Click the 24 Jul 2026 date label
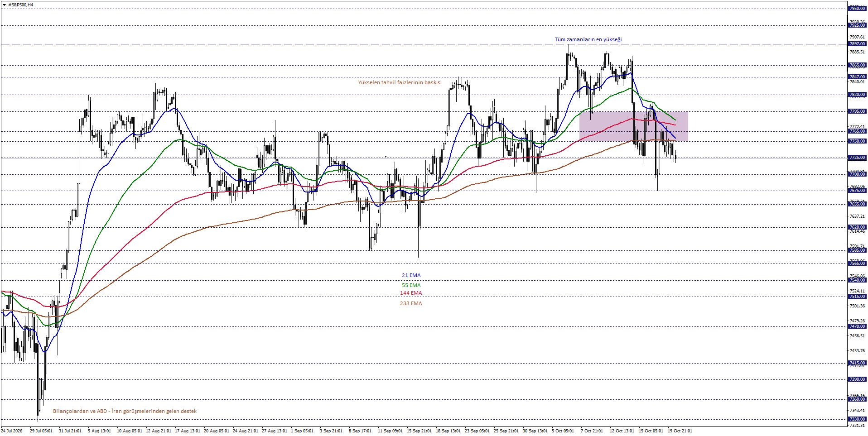Viewport: 868px width, 436px height. [x=12, y=431]
